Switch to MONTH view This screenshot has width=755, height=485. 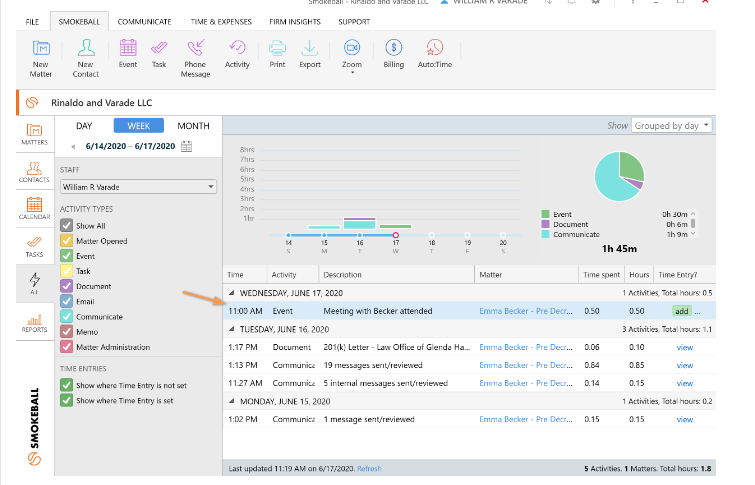tap(193, 126)
